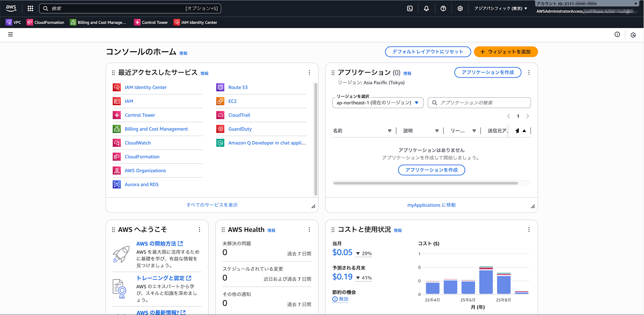Open the AWS logo home link
Screen dimensions: 644x315
pos(11,8)
